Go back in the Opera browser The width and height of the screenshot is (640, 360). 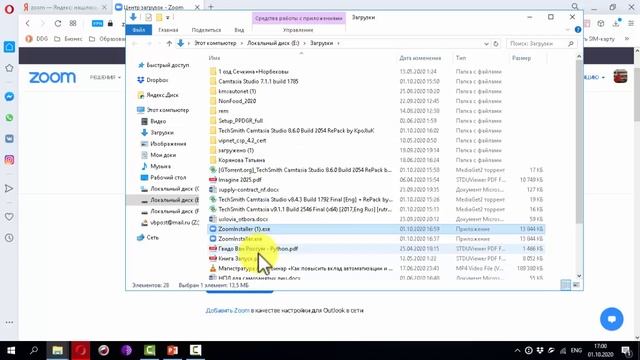click(x=28, y=23)
